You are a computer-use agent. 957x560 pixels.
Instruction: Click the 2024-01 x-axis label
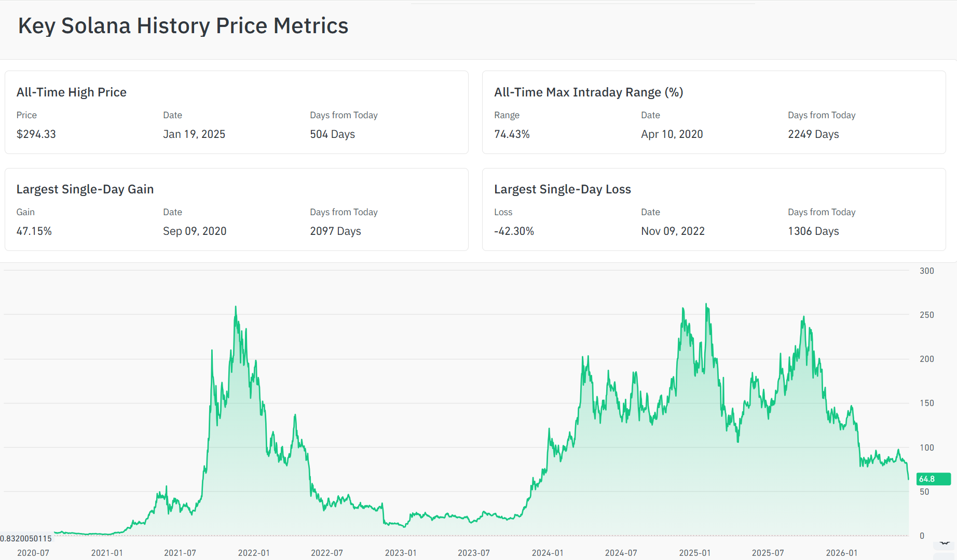tap(548, 553)
